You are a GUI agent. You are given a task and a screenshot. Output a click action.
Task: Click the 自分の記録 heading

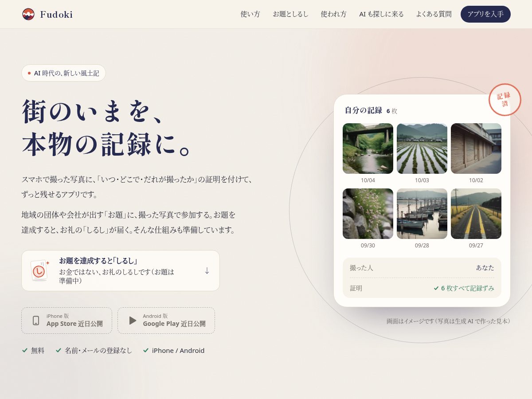pyautogui.click(x=364, y=110)
